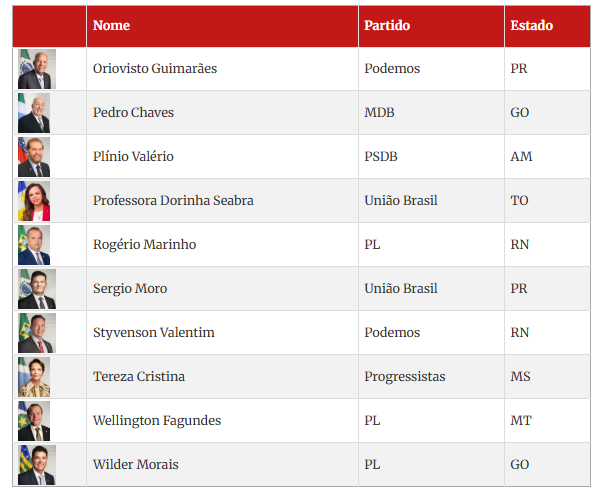
Task: Click the name Professora Dorinha Seabra
Action: (x=173, y=201)
